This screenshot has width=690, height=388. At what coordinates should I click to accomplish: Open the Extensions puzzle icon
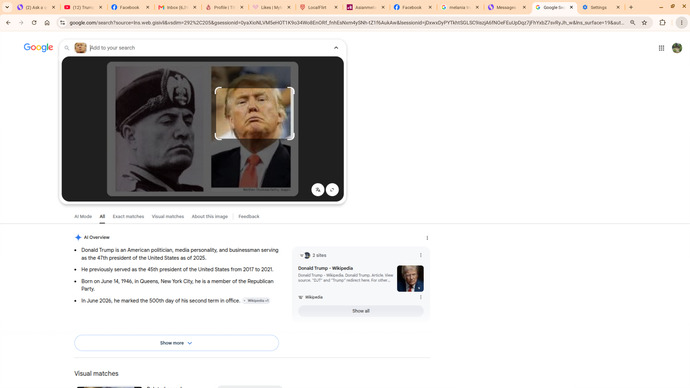click(662, 22)
